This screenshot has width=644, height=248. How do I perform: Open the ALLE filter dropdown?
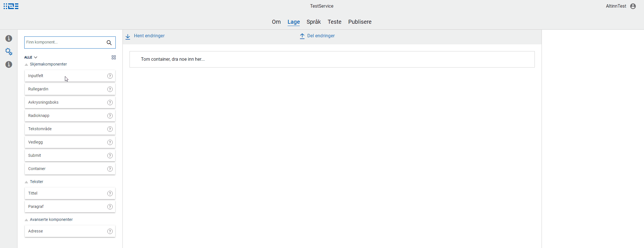(31, 57)
